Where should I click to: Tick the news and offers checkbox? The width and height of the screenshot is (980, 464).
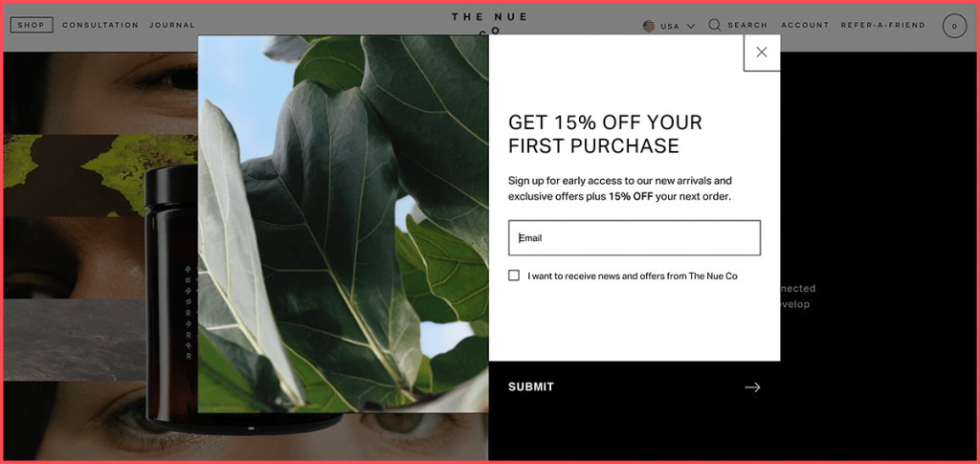[x=514, y=276]
